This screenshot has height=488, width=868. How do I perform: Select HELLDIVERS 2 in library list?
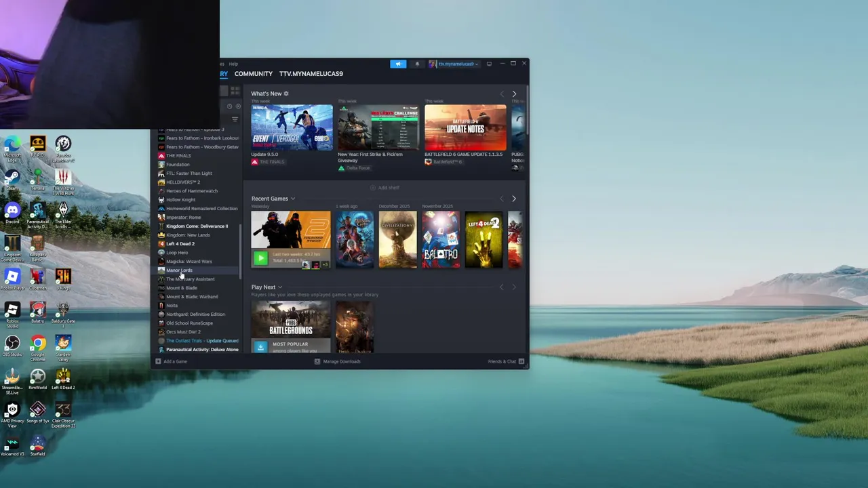(199, 182)
